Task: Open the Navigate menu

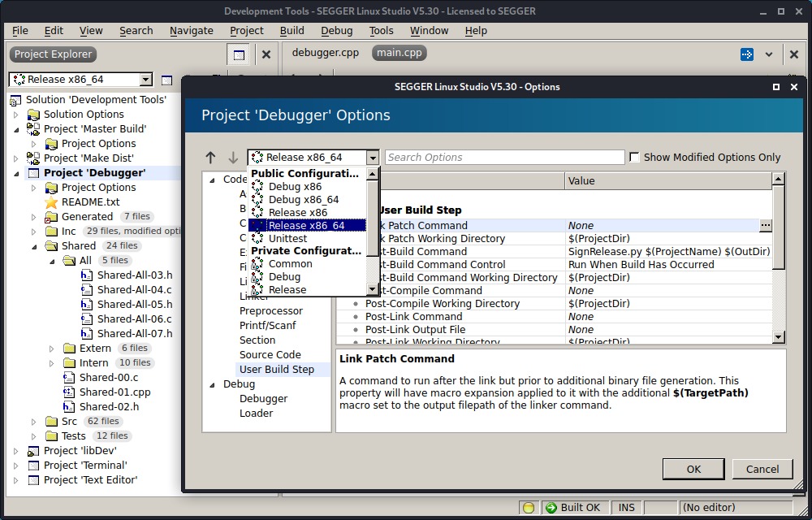Action: tap(192, 31)
